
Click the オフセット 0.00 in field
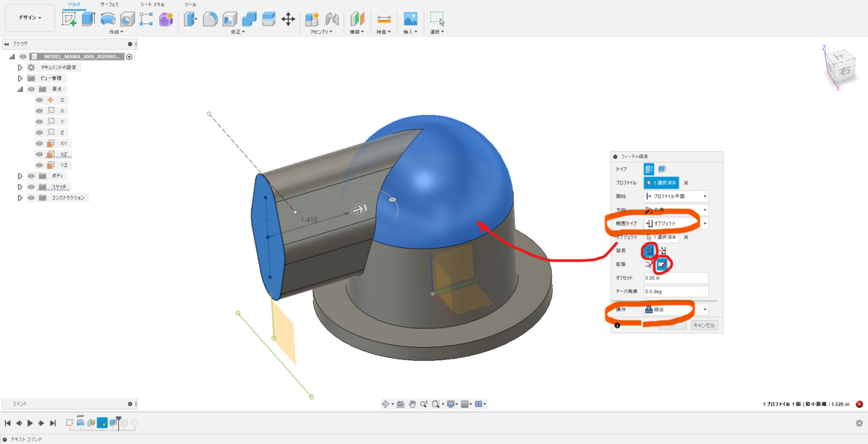[x=676, y=278]
